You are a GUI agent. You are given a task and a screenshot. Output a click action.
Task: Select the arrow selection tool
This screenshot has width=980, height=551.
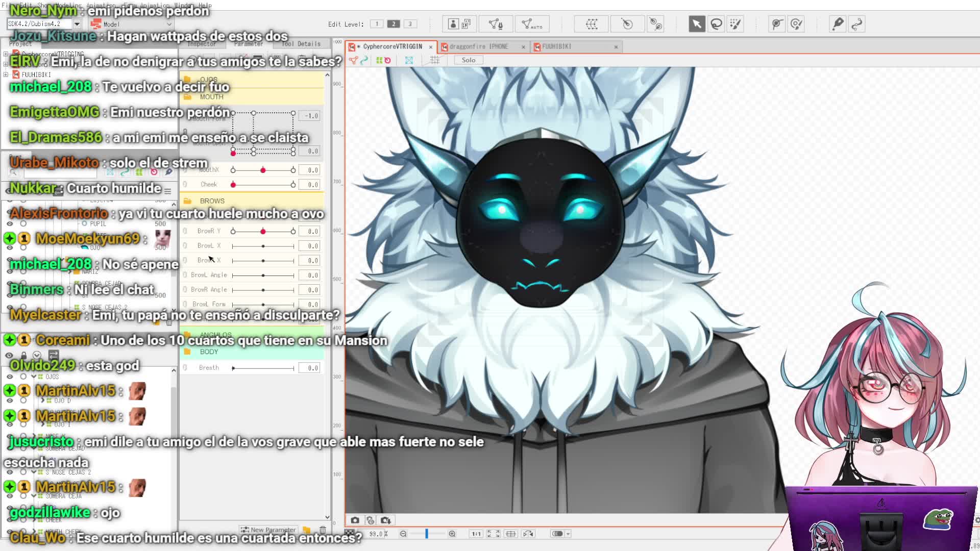(697, 24)
